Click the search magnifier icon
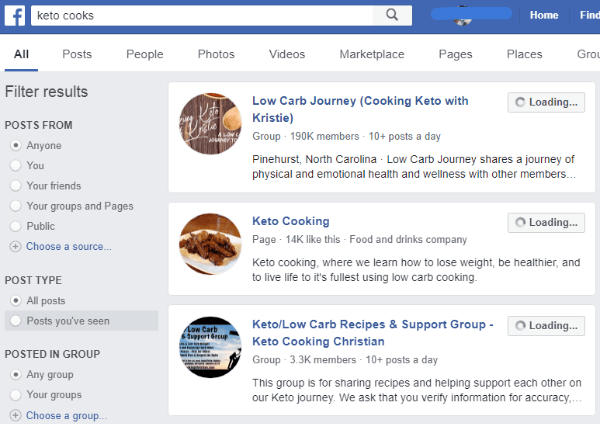 [392, 15]
